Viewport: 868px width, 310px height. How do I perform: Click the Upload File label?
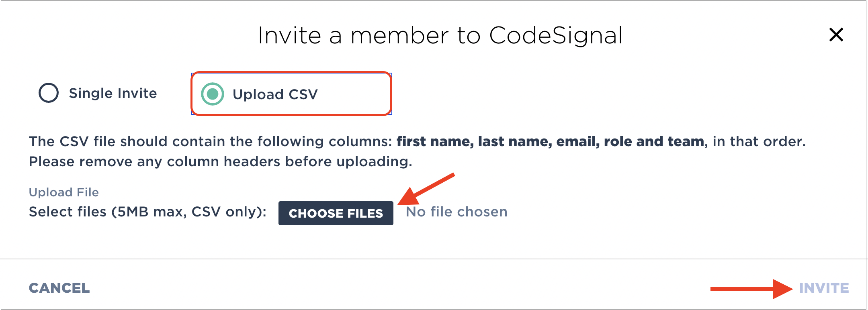click(63, 192)
